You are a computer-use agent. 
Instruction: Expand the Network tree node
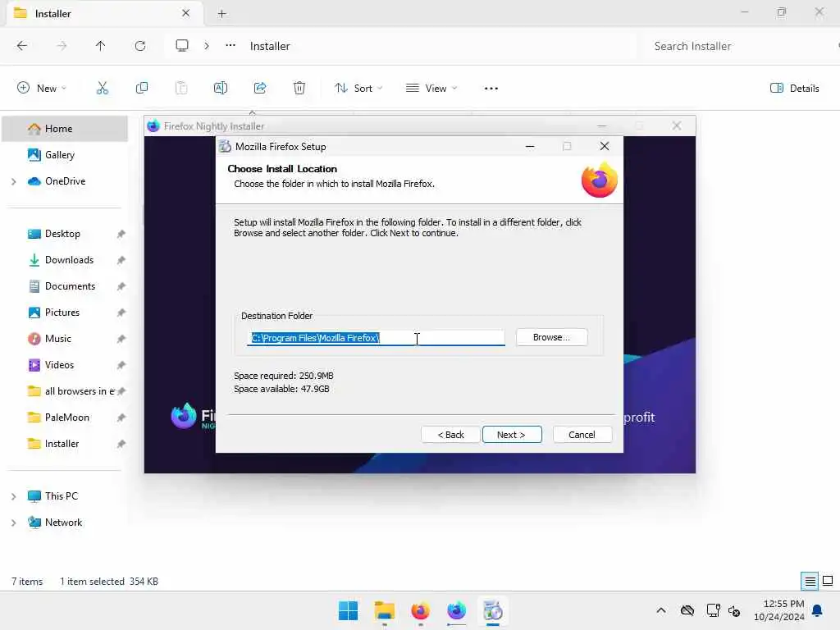tap(14, 523)
